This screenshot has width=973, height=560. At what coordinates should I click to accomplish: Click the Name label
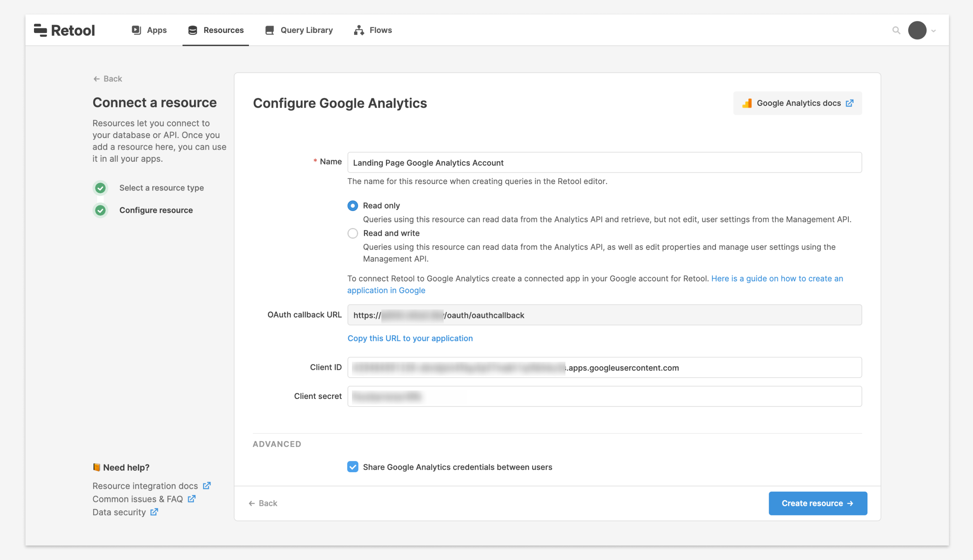330,162
